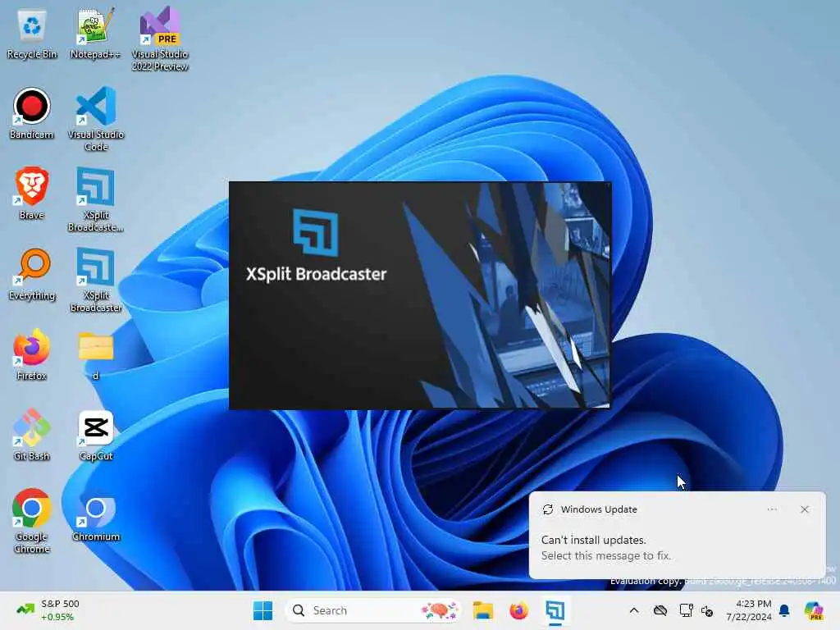The image size is (840, 630).
Task: Select the Chromium desktop shortcut
Action: pos(95,519)
